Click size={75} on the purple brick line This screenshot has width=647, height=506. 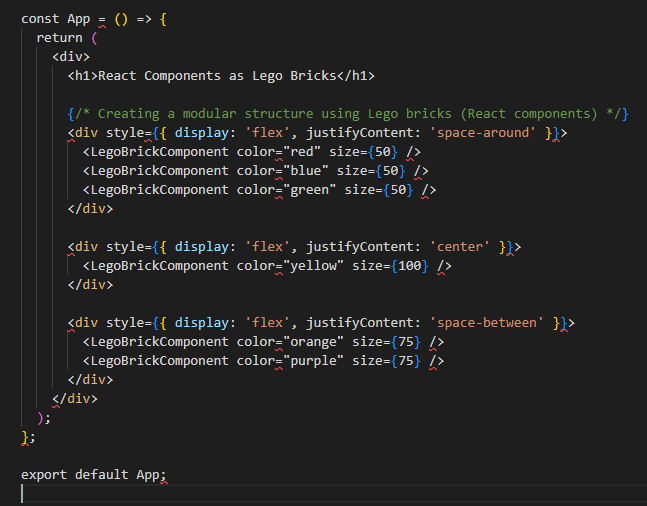[x=386, y=361]
